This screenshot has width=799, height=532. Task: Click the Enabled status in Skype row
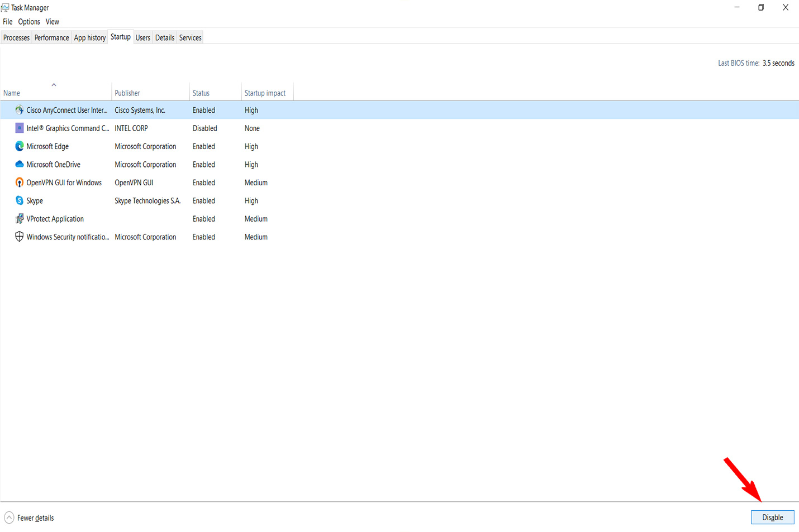[204, 200]
